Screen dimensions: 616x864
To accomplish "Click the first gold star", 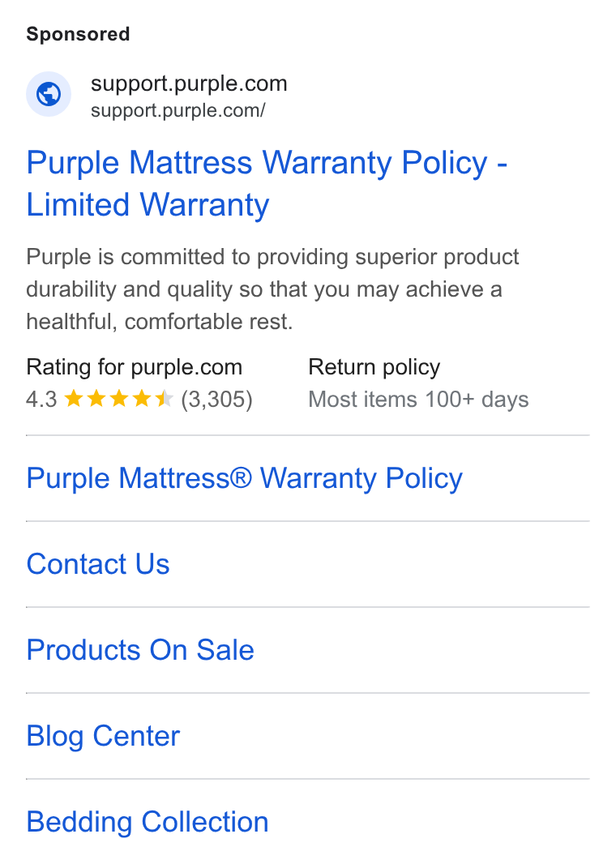I will click(74, 399).
